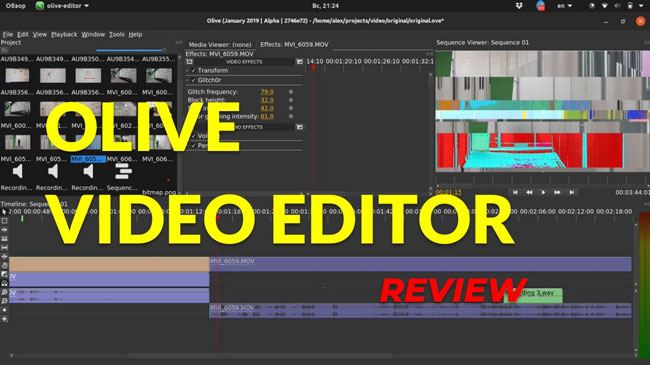Collapse the Glitch0r effect arrow
650x365 pixels.
tap(188, 80)
